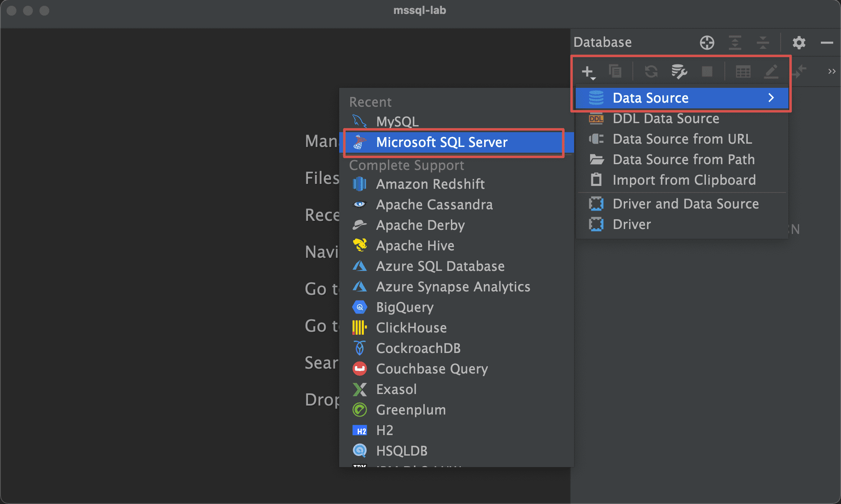
Task: Show more toolbar items double chevron
Action: pyautogui.click(x=832, y=71)
